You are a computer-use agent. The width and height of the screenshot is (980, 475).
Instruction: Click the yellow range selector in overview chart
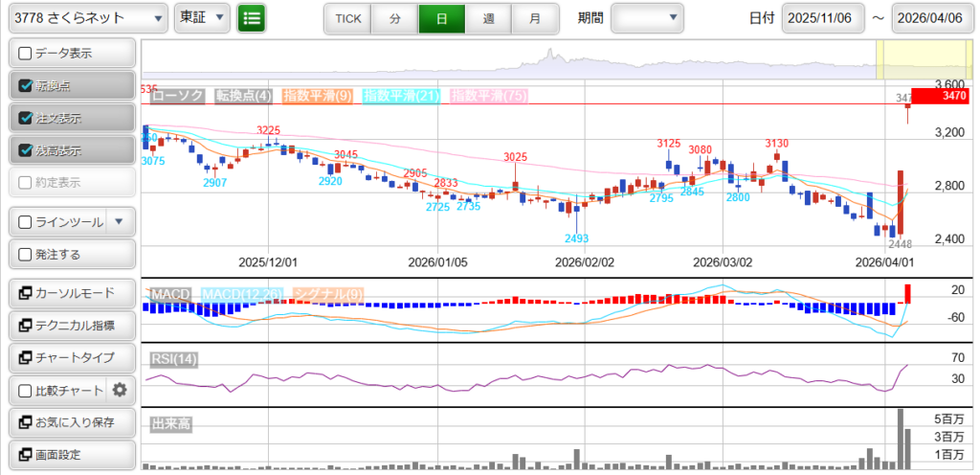coord(904,59)
